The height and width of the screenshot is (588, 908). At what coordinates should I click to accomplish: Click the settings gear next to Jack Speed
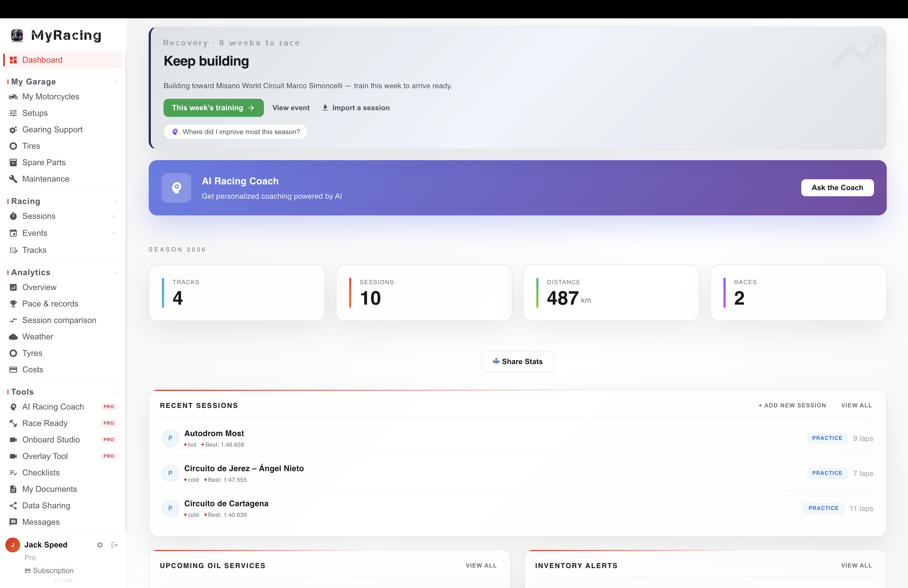tap(100, 545)
